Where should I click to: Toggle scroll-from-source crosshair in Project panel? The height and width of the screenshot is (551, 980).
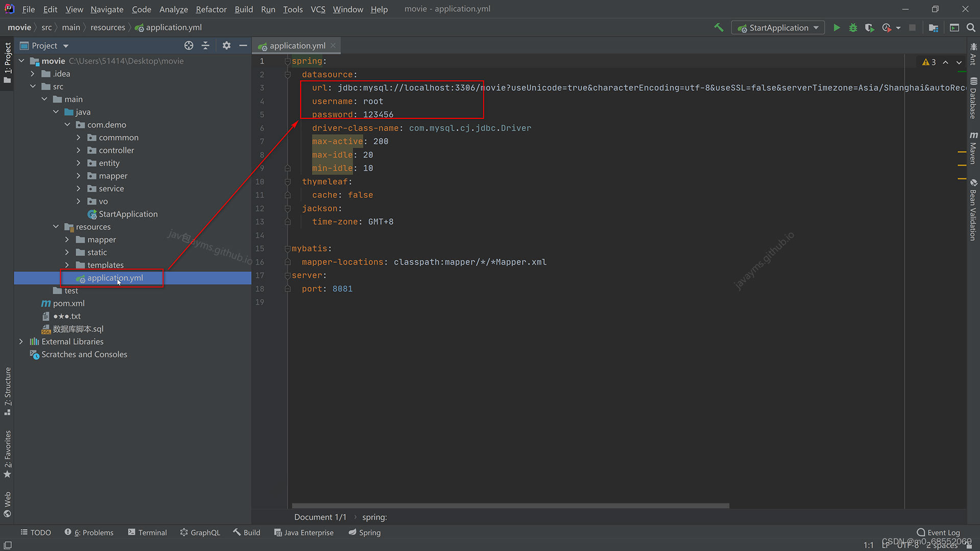[x=188, y=45]
